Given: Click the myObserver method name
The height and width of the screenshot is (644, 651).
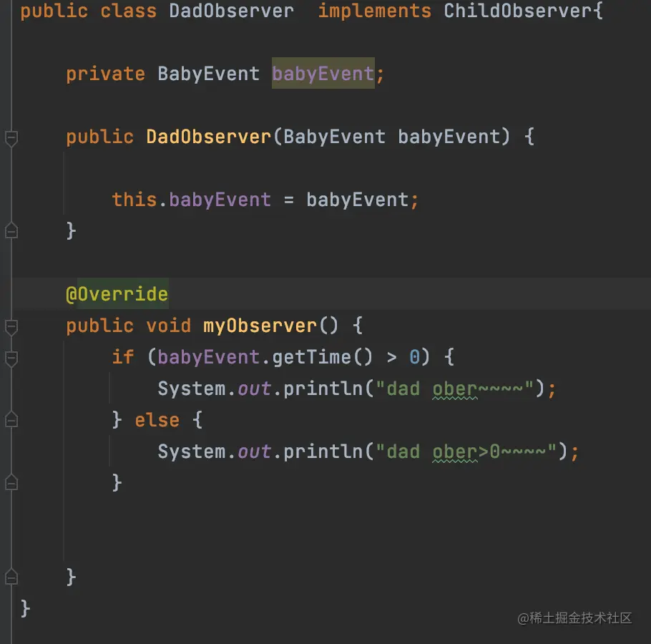Looking at the screenshot, I should 260,326.
